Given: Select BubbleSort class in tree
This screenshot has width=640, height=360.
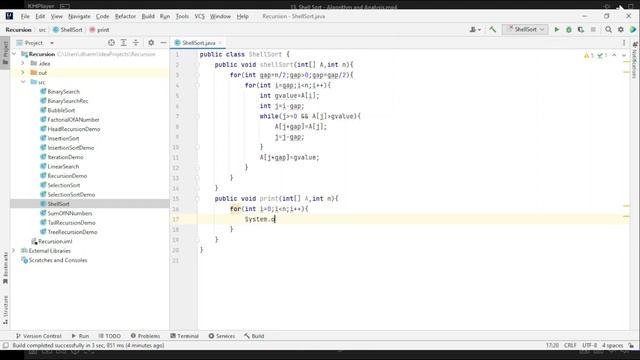Looking at the screenshot, I should pos(61,110).
